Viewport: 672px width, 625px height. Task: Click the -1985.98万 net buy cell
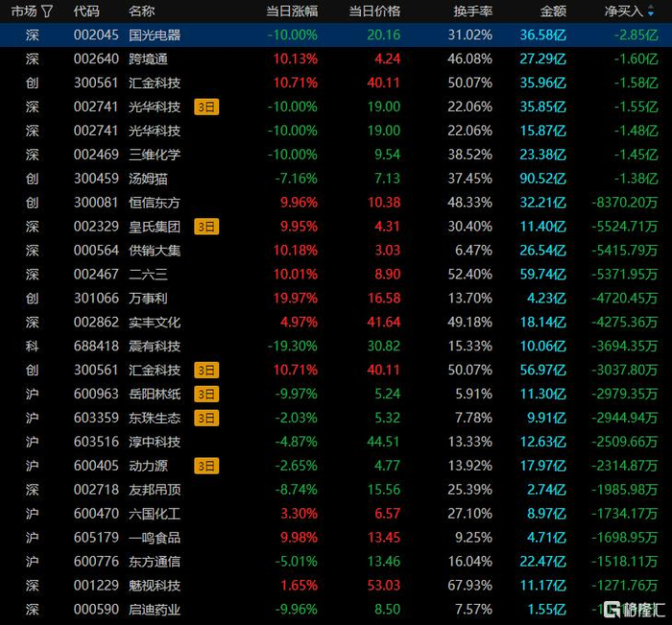tap(625, 490)
